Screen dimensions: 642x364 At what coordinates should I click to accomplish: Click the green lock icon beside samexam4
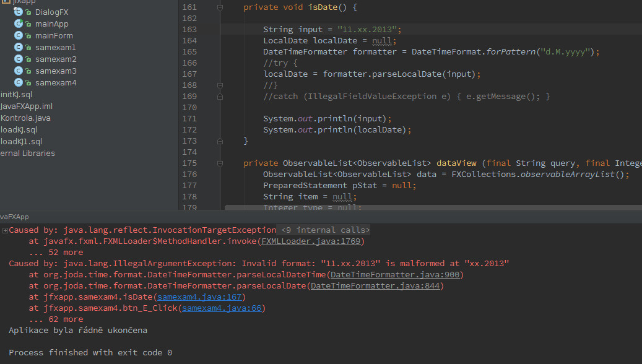coord(28,82)
